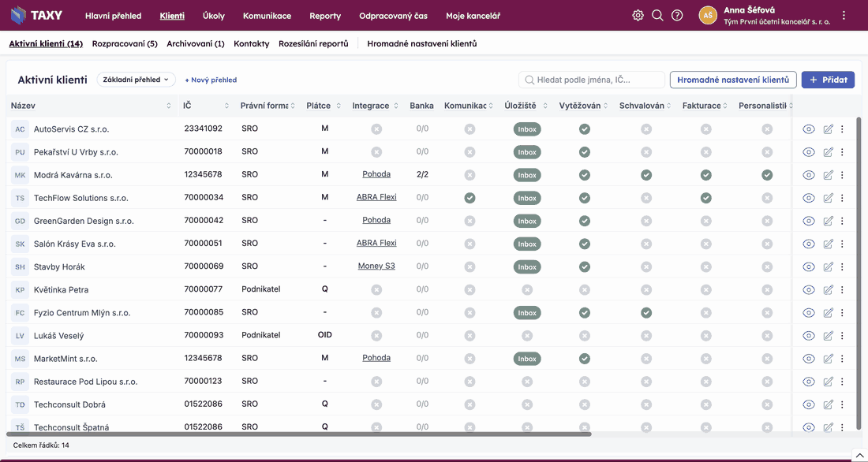The width and height of the screenshot is (868, 462).
Task: Focus the Hledat podle jména search field
Action: coord(591,80)
